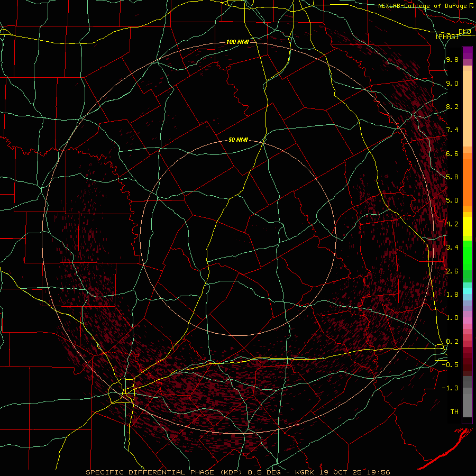Click the 100 NMI range ring label

(x=237, y=42)
